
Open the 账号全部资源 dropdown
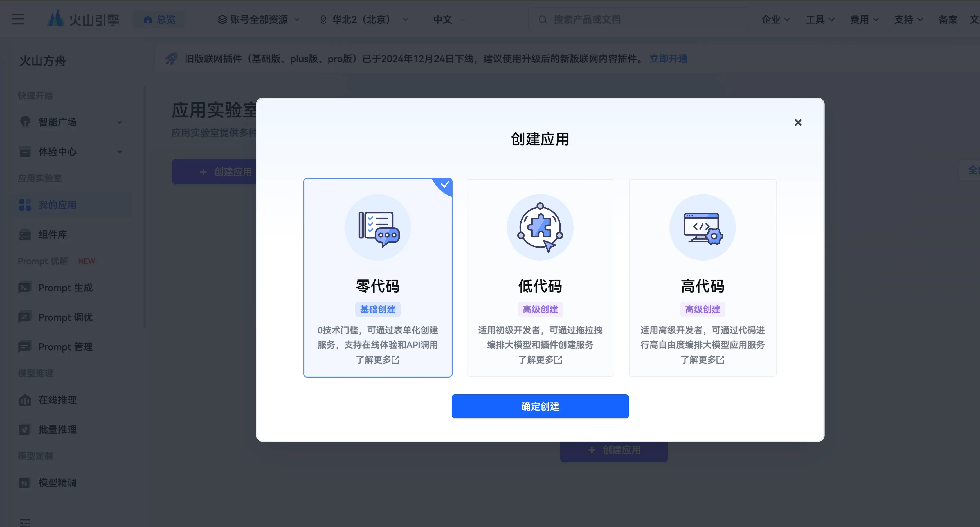pyautogui.click(x=258, y=19)
